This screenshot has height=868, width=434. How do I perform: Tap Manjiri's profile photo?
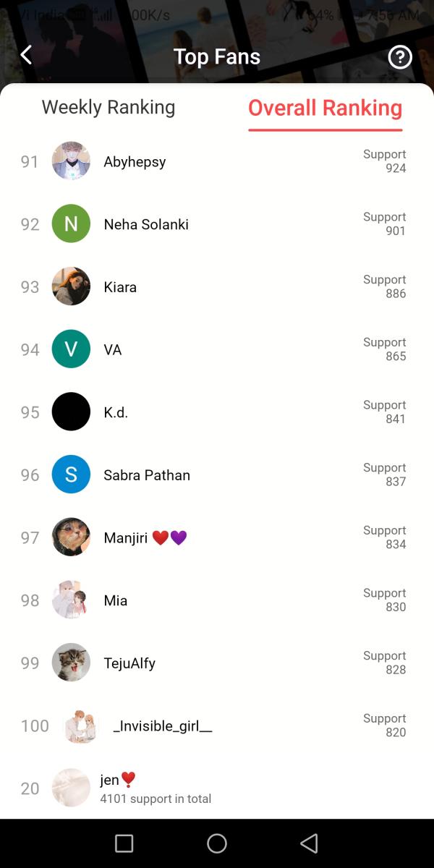[x=71, y=537]
